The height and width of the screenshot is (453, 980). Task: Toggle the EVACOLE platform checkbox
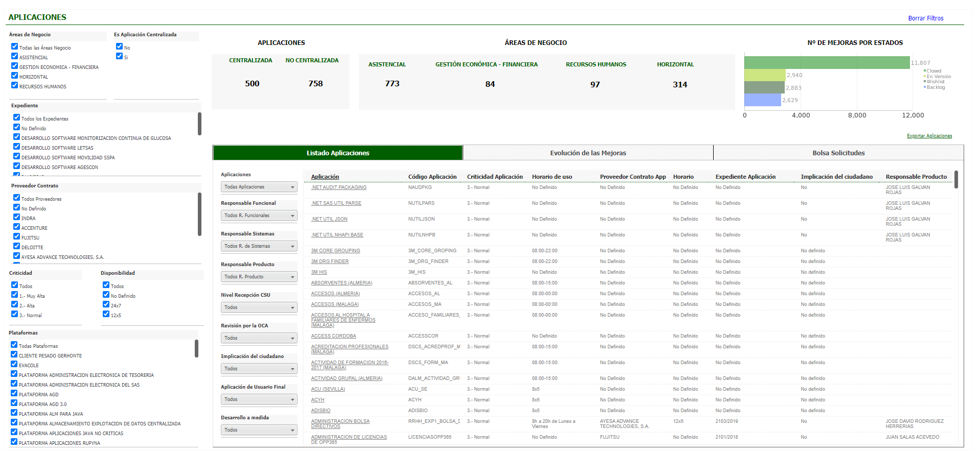(x=14, y=364)
